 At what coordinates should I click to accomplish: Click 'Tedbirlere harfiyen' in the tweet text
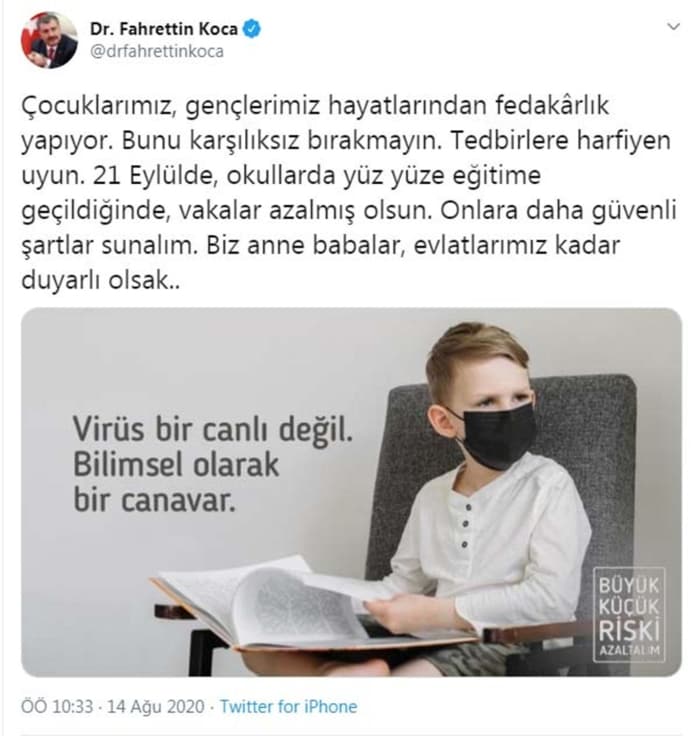[x=561, y=140]
